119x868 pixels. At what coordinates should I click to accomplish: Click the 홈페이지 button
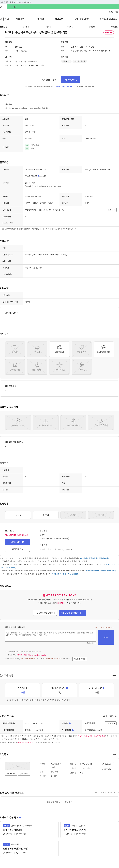pos(106,764)
